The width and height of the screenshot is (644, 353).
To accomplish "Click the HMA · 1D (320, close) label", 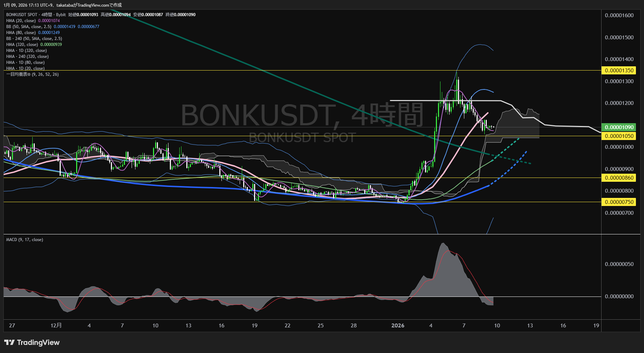I will pos(26,51).
